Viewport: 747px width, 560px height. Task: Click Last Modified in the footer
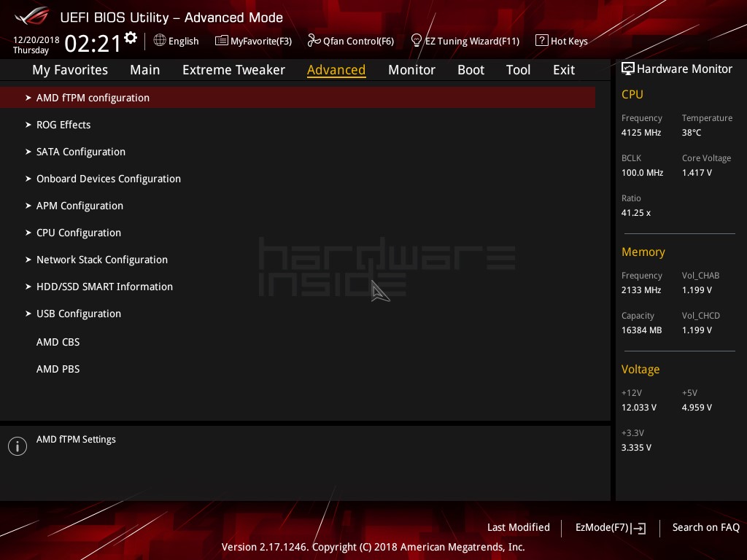[x=519, y=528]
